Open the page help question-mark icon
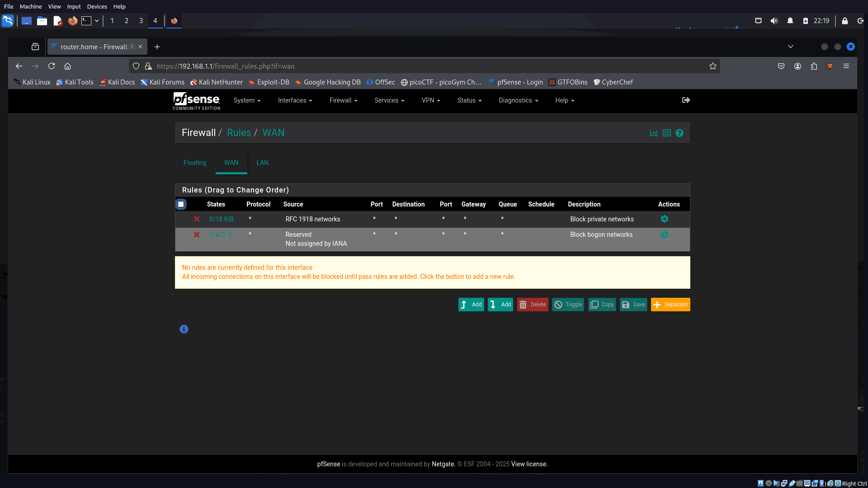This screenshot has width=868, height=488. (679, 133)
